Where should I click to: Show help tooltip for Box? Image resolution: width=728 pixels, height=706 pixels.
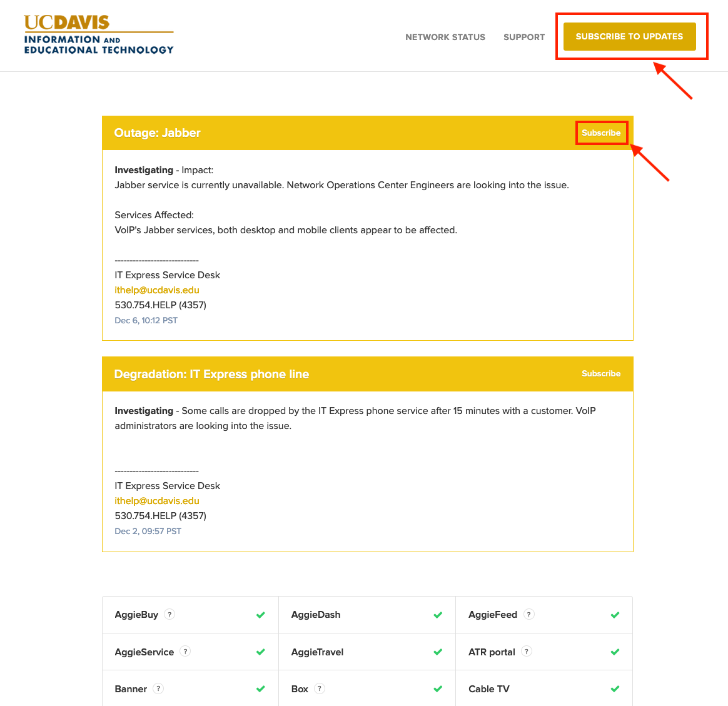tap(320, 689)
